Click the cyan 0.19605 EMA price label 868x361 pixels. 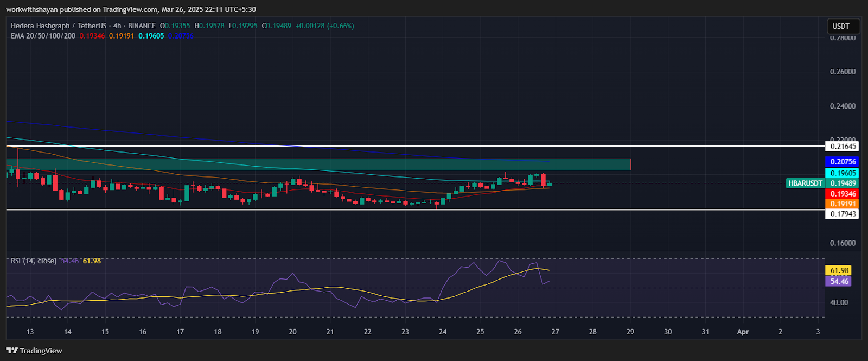tap(843, 173)
